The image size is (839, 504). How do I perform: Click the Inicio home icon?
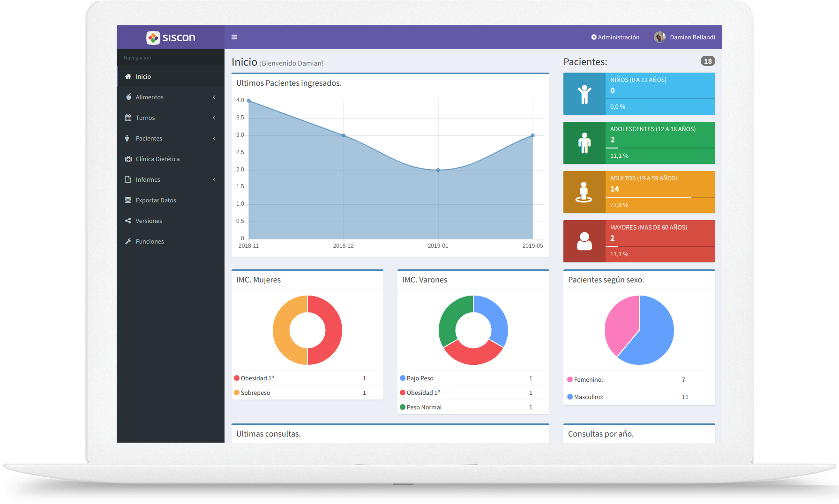click(x=128, y=76)
